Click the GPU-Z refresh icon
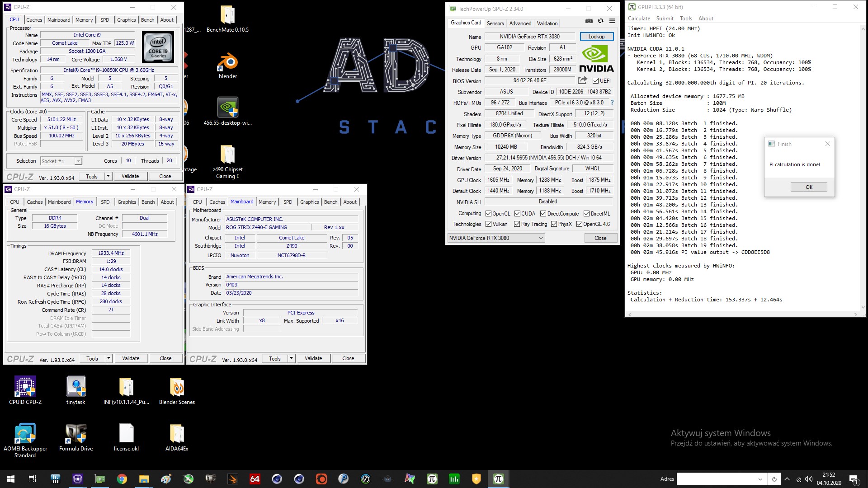 (600, 21)
